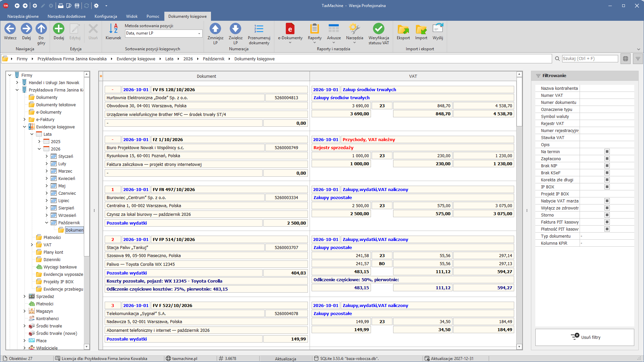Open the Narzędzia główne ribbon tab

click(x=23, y=16)
